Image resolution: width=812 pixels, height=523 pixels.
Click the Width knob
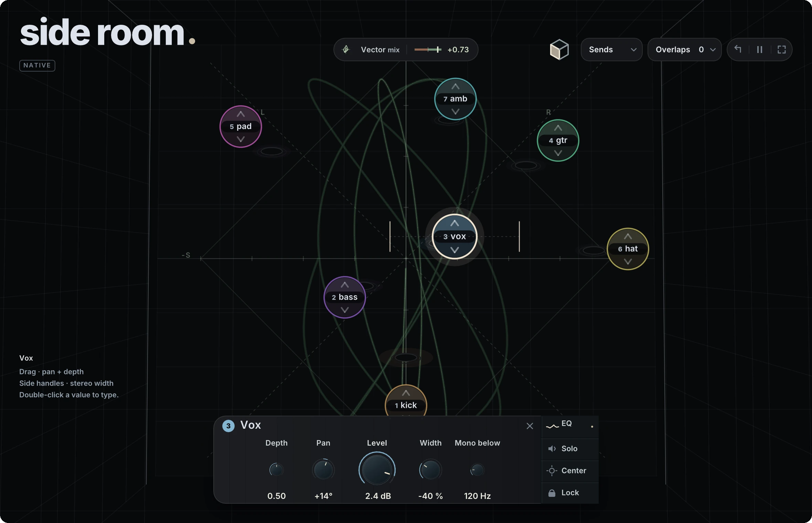[430, 470]
